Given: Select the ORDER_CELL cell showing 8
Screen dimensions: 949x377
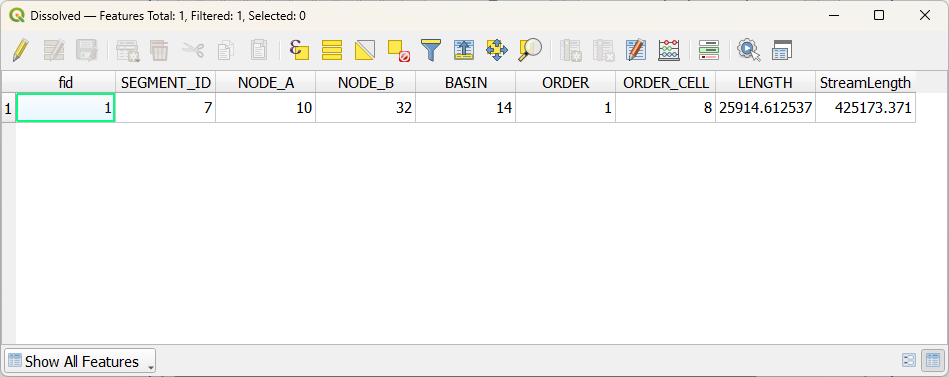Looking at the screenshot, I should (666, 108).
